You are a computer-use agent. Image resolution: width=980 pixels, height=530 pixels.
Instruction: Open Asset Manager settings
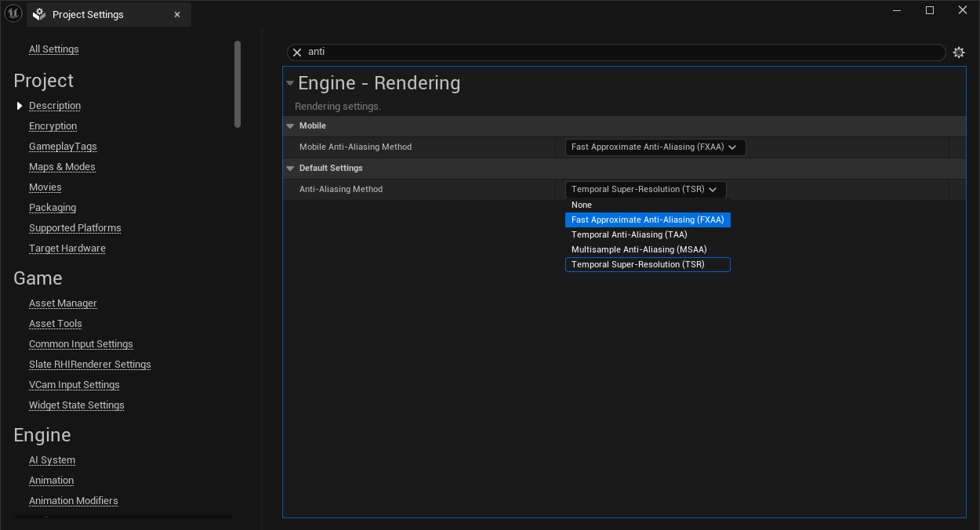coord(63,303)
